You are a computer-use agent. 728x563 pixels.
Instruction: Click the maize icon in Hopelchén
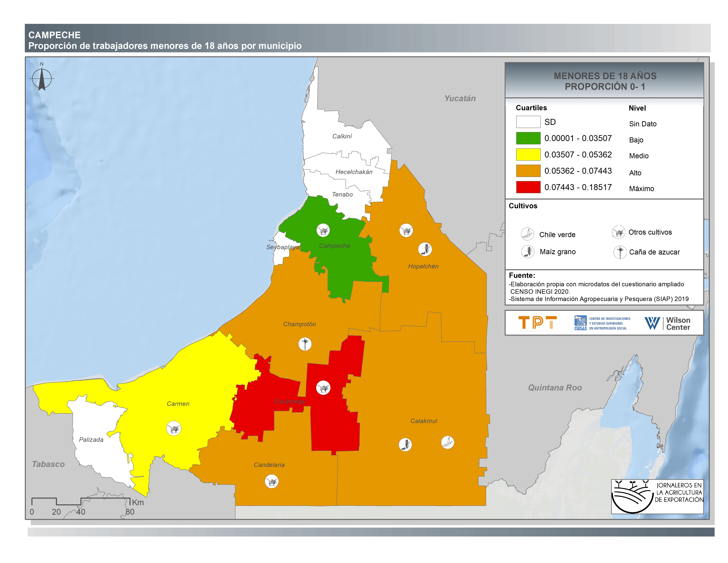[x=425, y=249]
